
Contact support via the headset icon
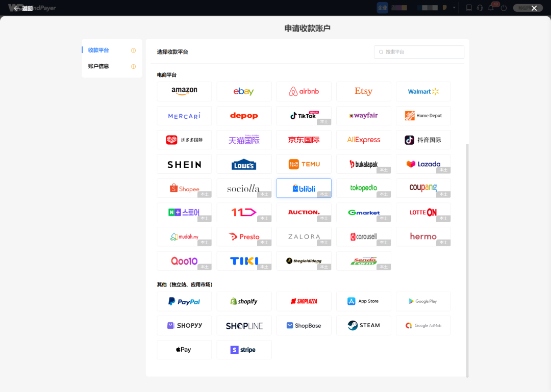480,8
